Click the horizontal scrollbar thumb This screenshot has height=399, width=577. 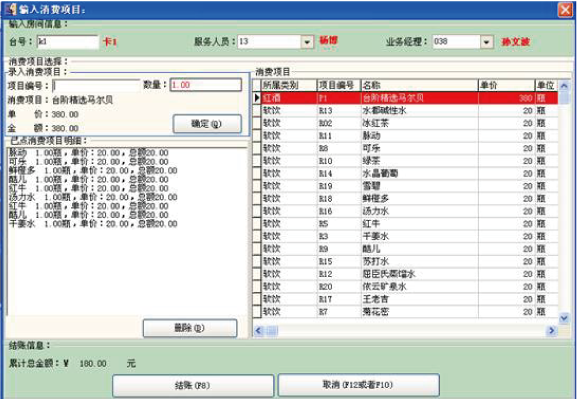point(272,331)
